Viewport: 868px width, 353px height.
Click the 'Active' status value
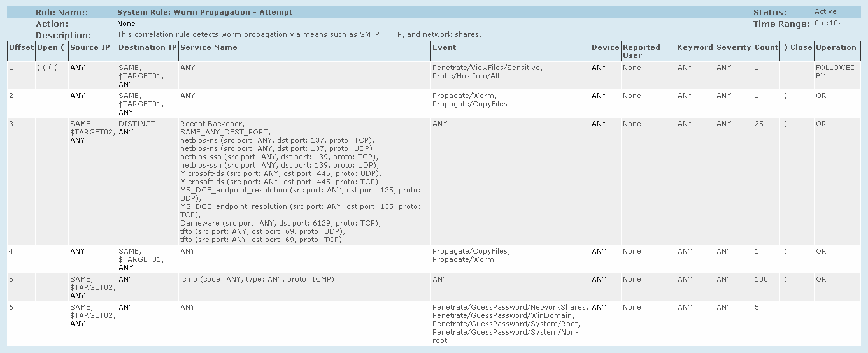pyautogui.click(x=825, y=11)
